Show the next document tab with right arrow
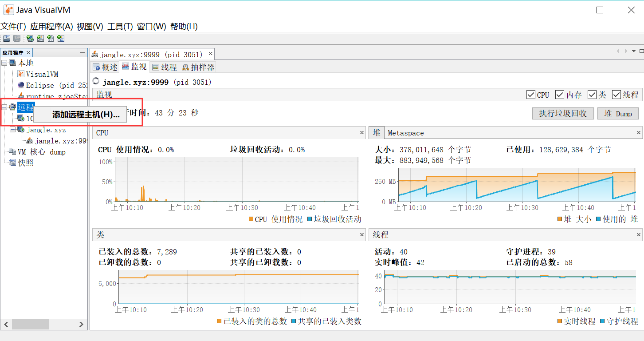644x341 pixels. [626, 51]
